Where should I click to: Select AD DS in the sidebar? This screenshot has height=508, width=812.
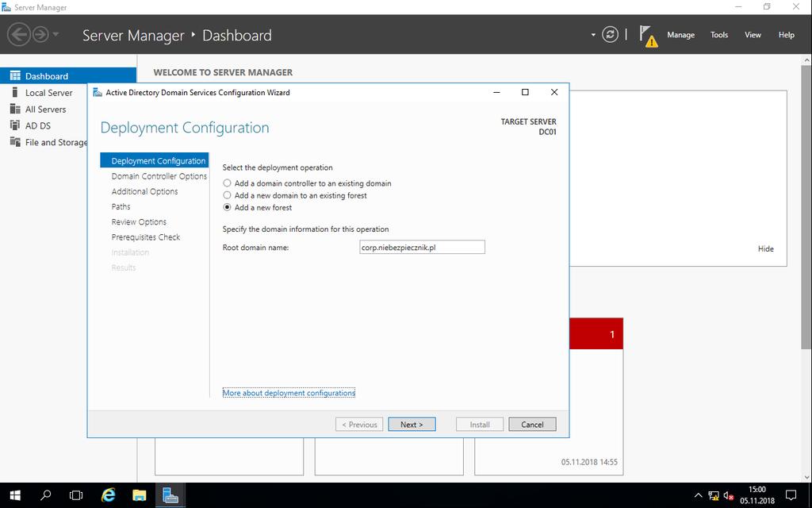[x=38, y=125]
